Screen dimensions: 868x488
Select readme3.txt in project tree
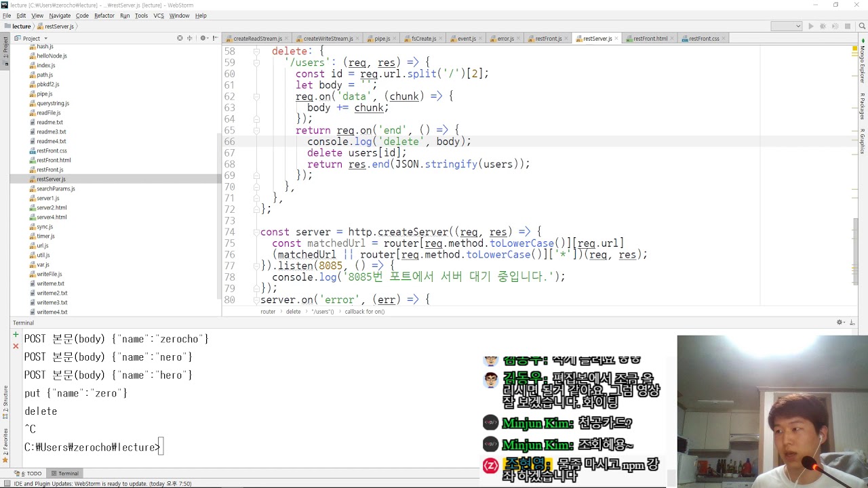[x=51, y=131]
